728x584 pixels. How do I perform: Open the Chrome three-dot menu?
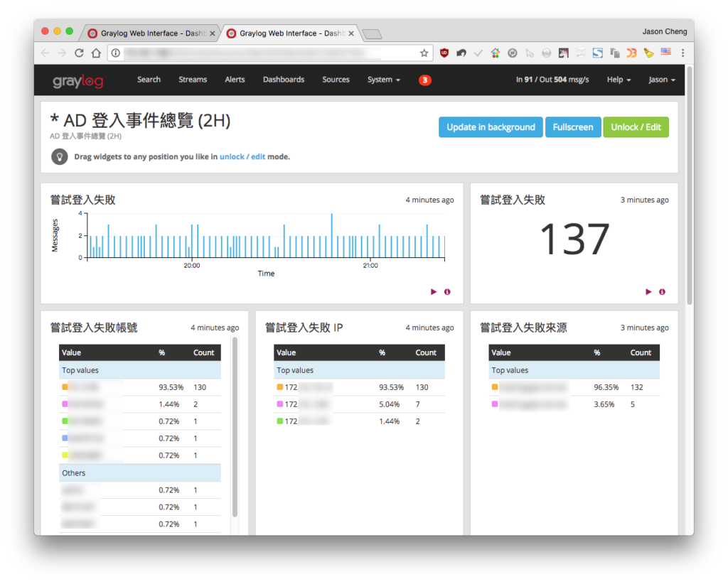[x=682, y=53]
